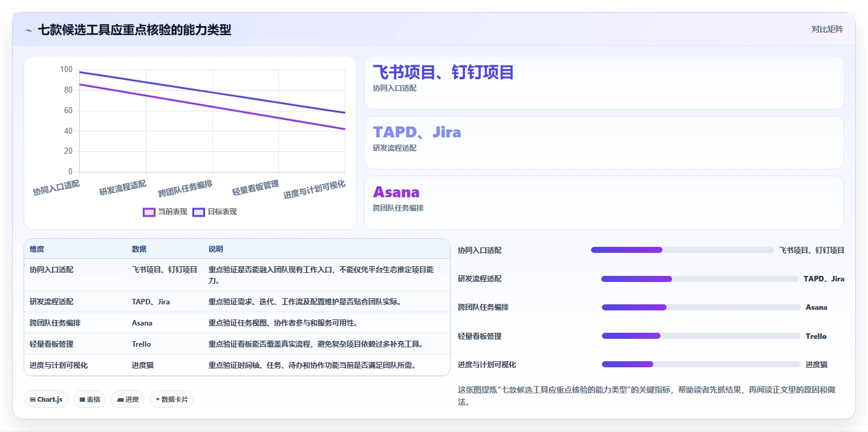Click the 进度与计划可视化 progress bar
868x432 pixels.
(701, 364)
